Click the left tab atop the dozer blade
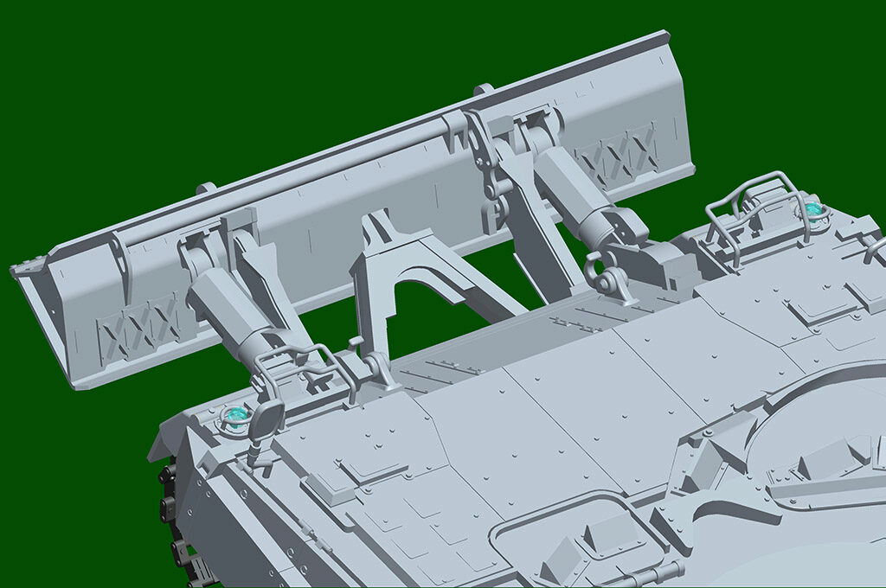Viewport: 886px width, 588px height. click(205, 189)
